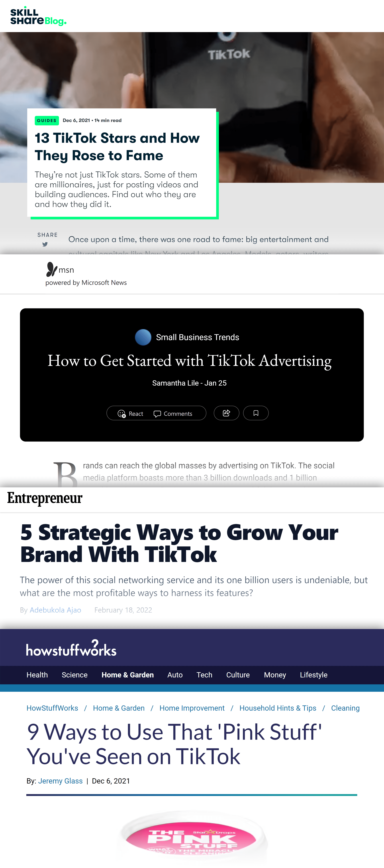Select the Lifestyle menu item on HowStuffWorks

314,675
